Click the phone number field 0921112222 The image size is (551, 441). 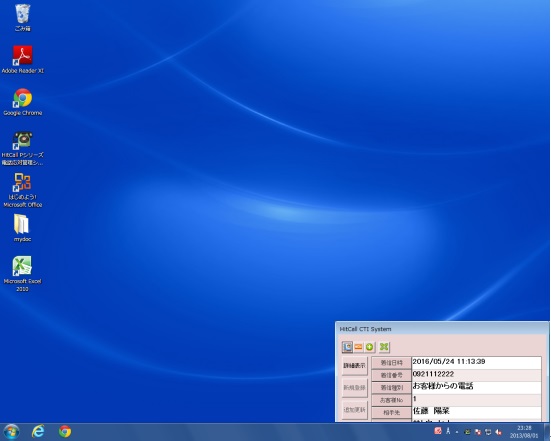click(x=477, y=375)
